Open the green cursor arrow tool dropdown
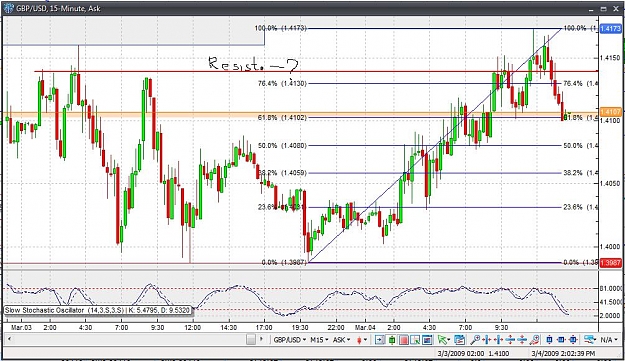 [444, 340]
